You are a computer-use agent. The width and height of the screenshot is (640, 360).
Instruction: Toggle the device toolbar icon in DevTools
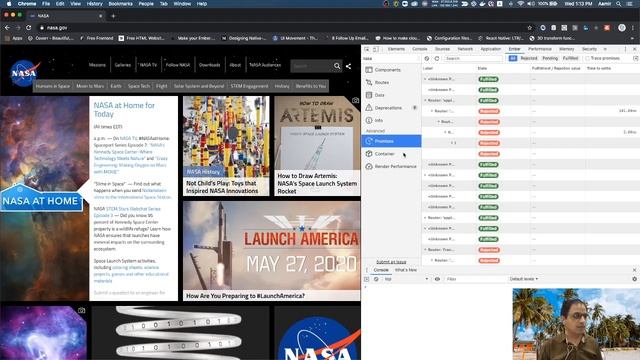pos(376,49)
